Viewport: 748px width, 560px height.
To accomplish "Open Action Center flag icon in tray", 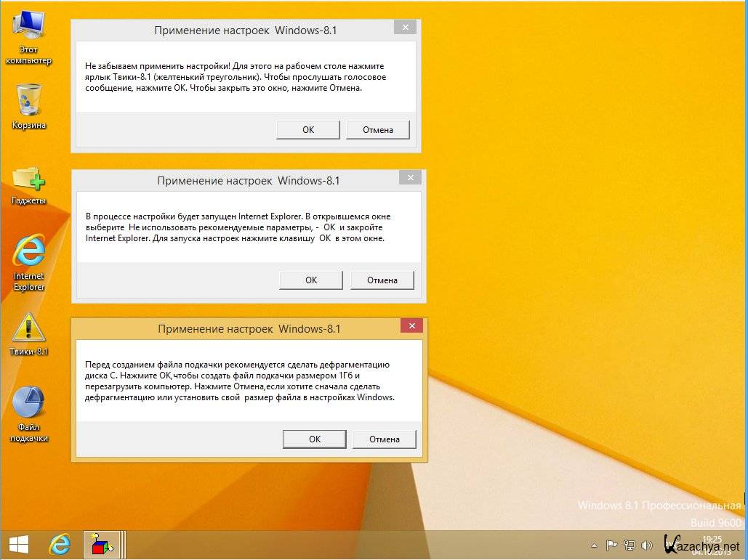I will tap(611, 544).
